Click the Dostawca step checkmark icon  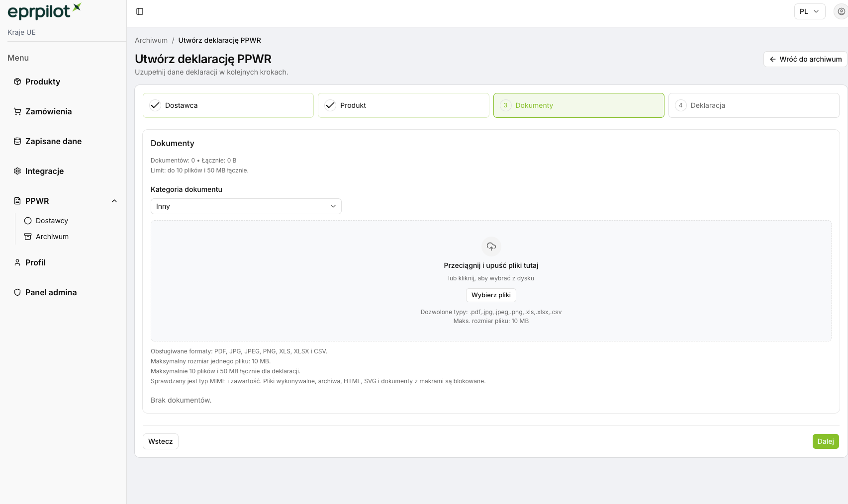155,105
